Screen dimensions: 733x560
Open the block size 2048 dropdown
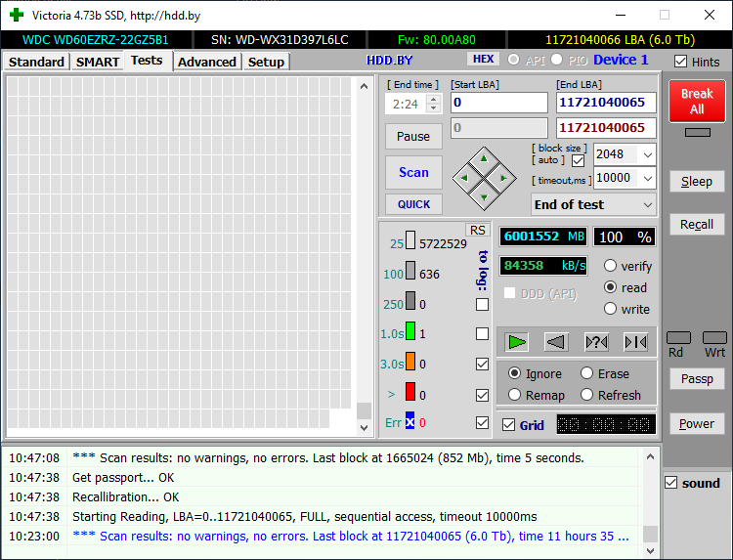pyautogui.click(x=646, y=154)
